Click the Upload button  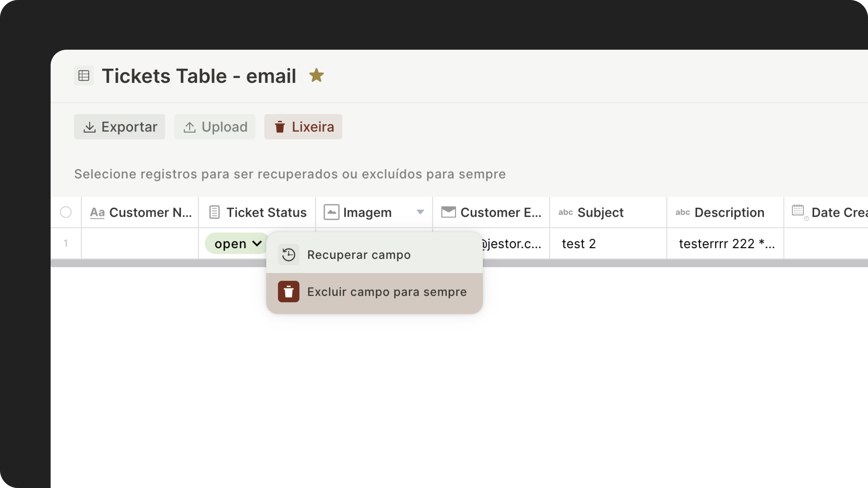(x=215, y=127)
